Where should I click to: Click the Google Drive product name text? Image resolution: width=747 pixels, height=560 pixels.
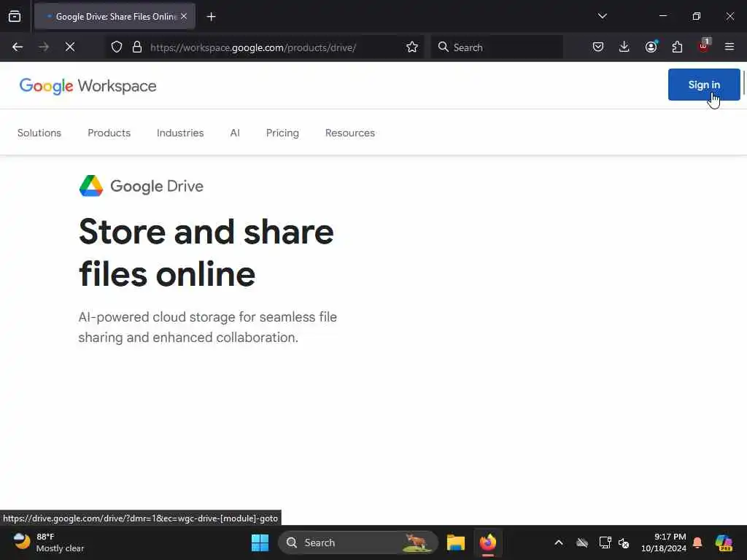point(157,186)
